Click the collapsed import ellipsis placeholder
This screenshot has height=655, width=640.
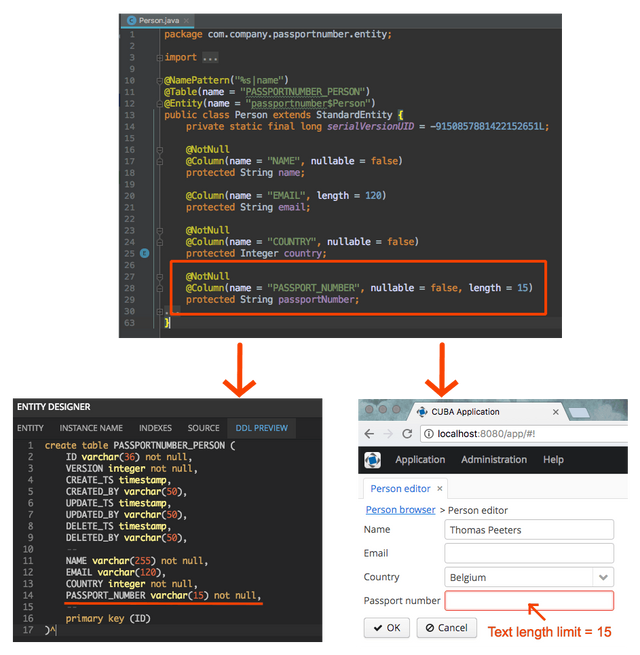click(210, 58)
